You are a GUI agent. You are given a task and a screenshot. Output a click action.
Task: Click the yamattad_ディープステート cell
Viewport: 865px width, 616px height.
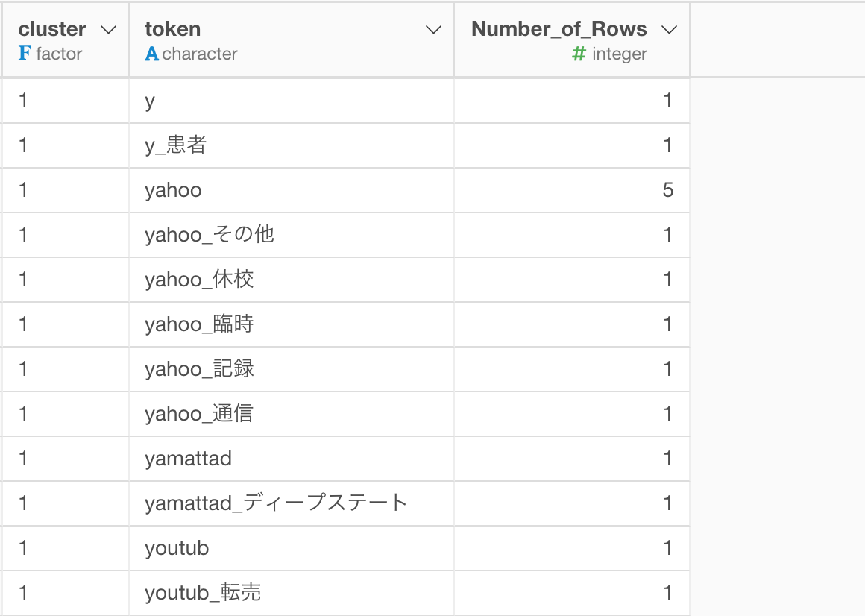pyautogui.click(x=276, y=503)
